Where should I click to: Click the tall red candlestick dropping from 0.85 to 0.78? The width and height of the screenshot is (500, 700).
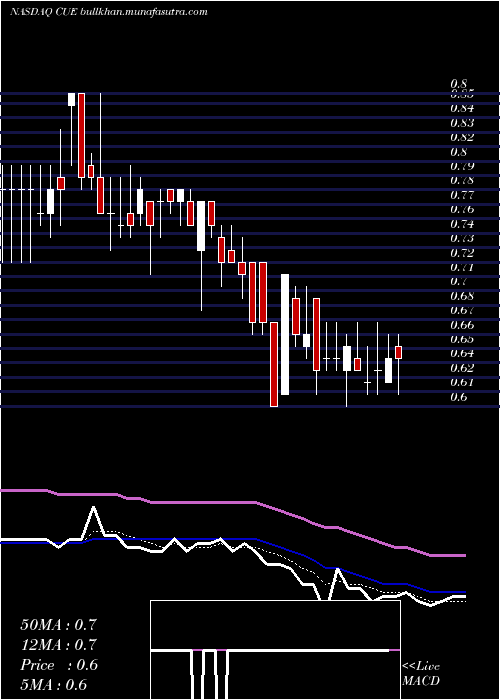[x=81, y=135]
